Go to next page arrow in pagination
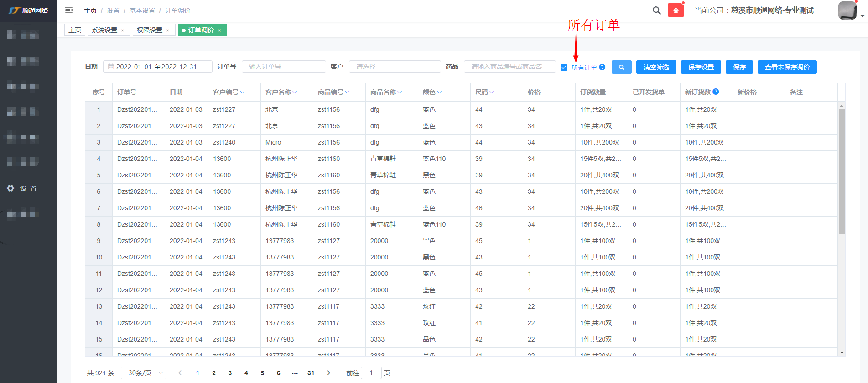The height and width of the screenshot is (383, 868). pos(328,373)
